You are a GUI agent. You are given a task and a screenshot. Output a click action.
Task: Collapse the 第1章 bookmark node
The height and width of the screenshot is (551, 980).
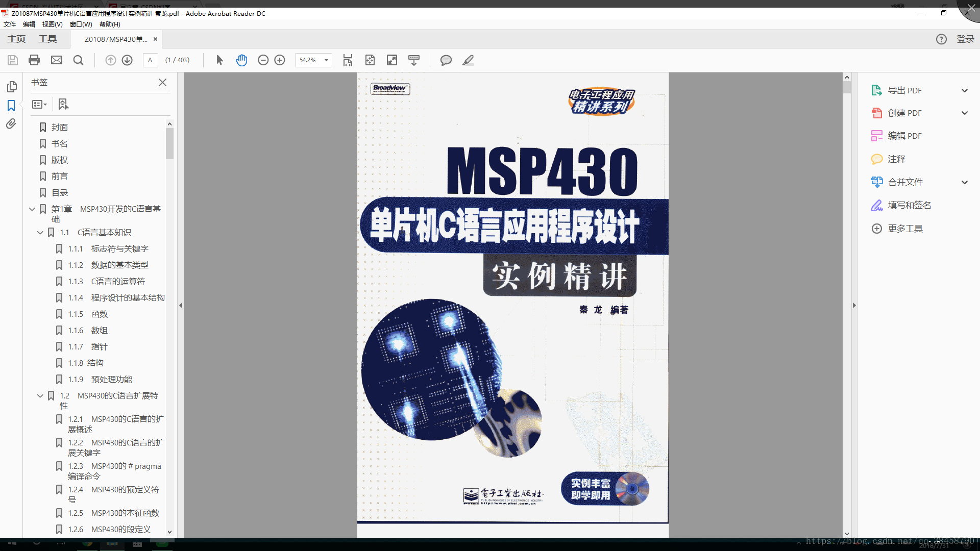32,209
